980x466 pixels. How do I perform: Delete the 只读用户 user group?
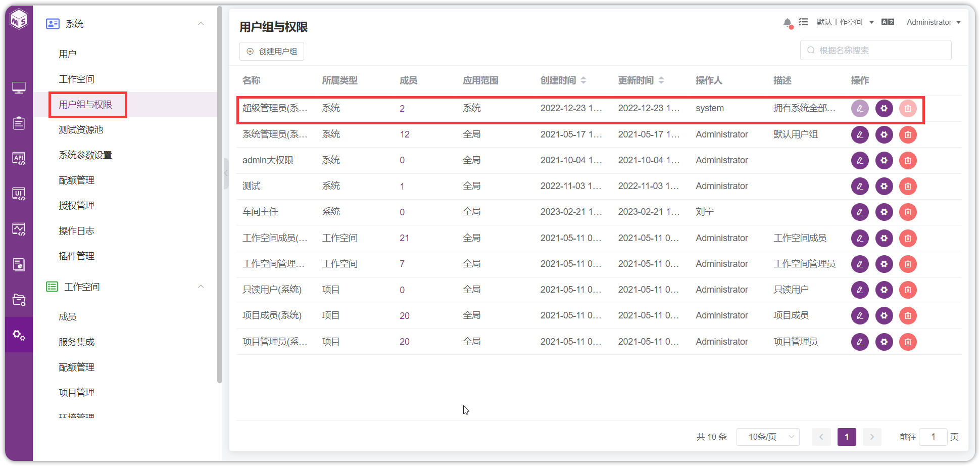[x=908, y=290]
